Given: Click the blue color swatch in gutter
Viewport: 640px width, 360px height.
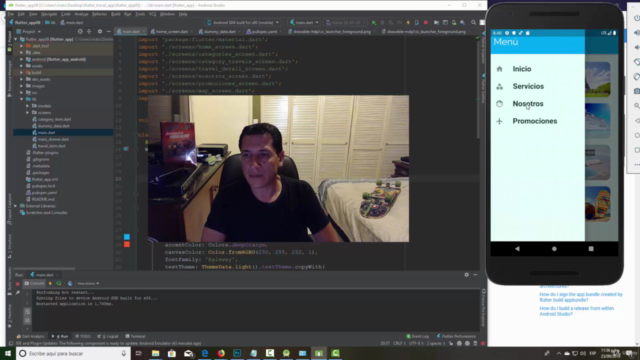Looking at the screenshot, I should pos(127,237).
